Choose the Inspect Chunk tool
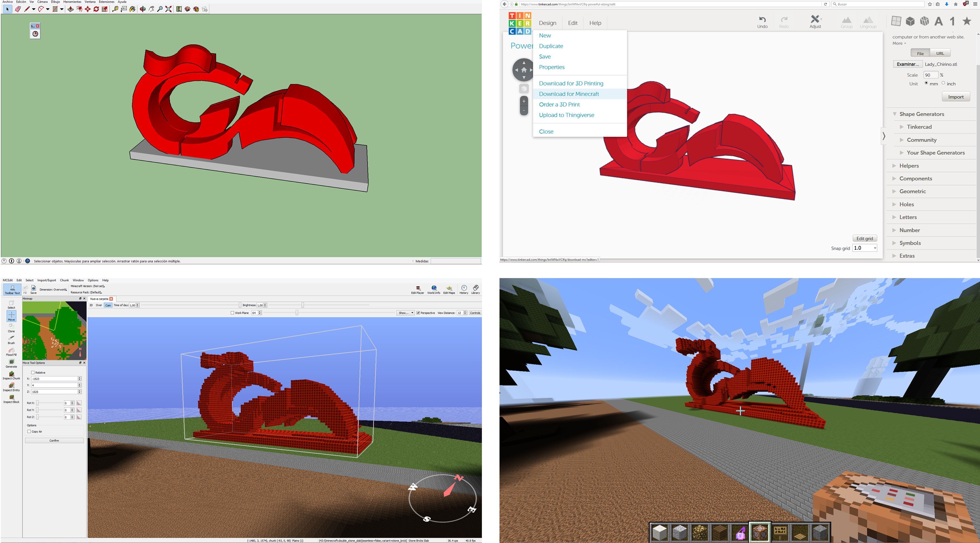 click(11, 375)
